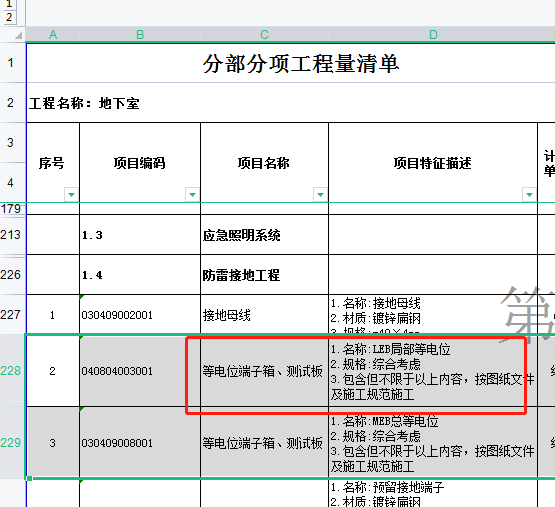
Task: Click sequence number 2 in row 228
Action: point(53,371)
